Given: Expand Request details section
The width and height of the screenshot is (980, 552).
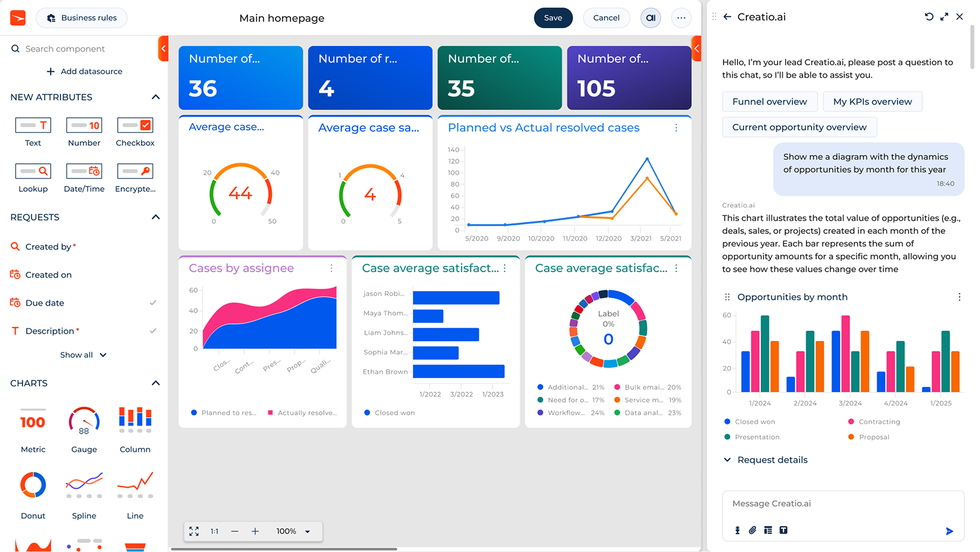Looking at the screenshot, I should coord(727,460).
